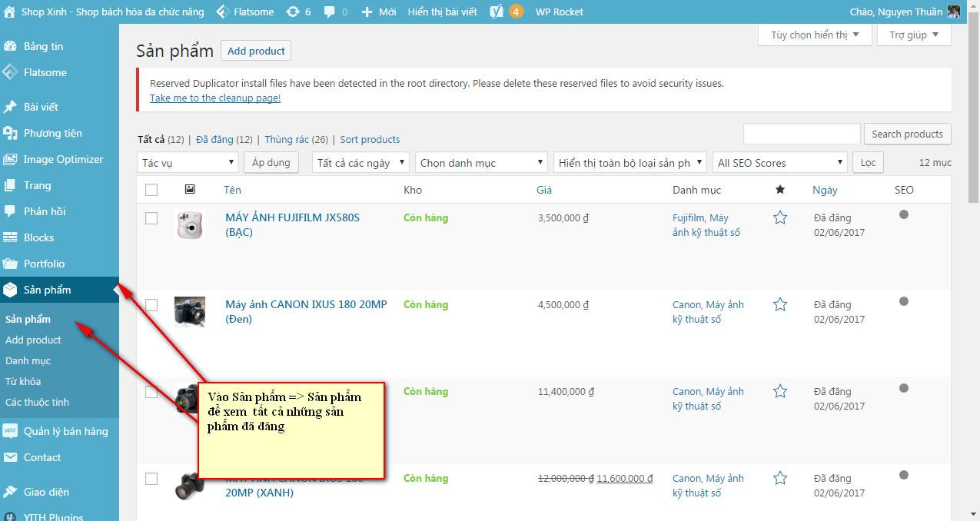Screen dimensions: 980x521
Task: Star the 11,600,000 ₫ sale product
Action: [x=780, y=478]
